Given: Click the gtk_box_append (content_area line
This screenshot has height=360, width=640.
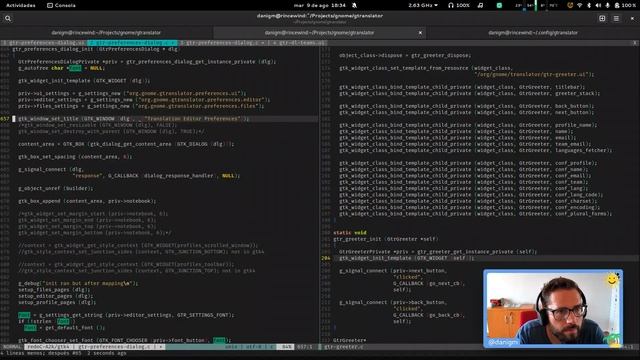Looking at the screenshot, I should click(87, 201).
